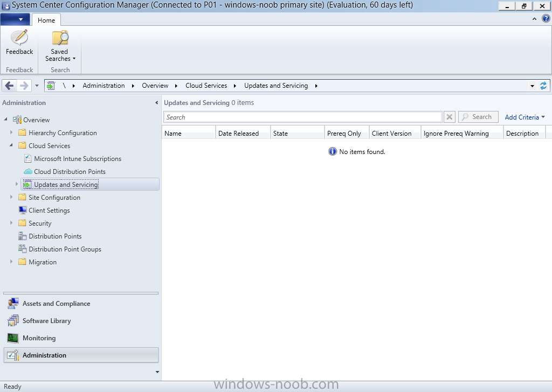Click Ignore Prereq Warning column header

tap(462, 133)
